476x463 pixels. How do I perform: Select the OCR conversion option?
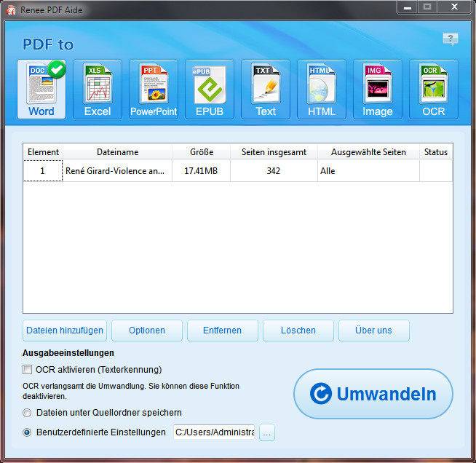tap(434, 89)
